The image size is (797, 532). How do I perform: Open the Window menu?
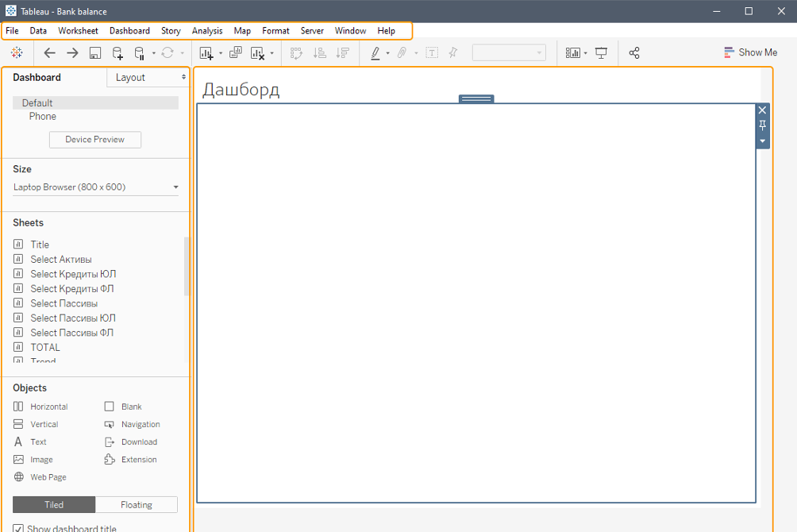pos(351,30)
